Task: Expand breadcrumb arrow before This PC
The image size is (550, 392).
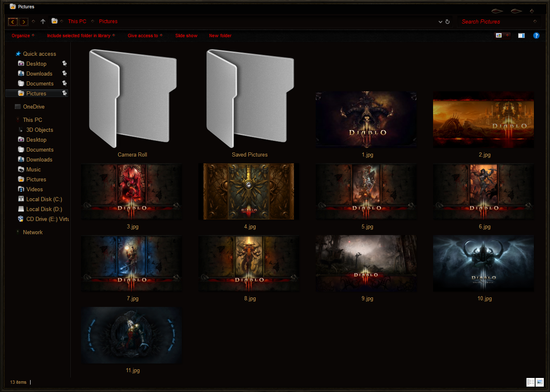Action: point(62,21)
